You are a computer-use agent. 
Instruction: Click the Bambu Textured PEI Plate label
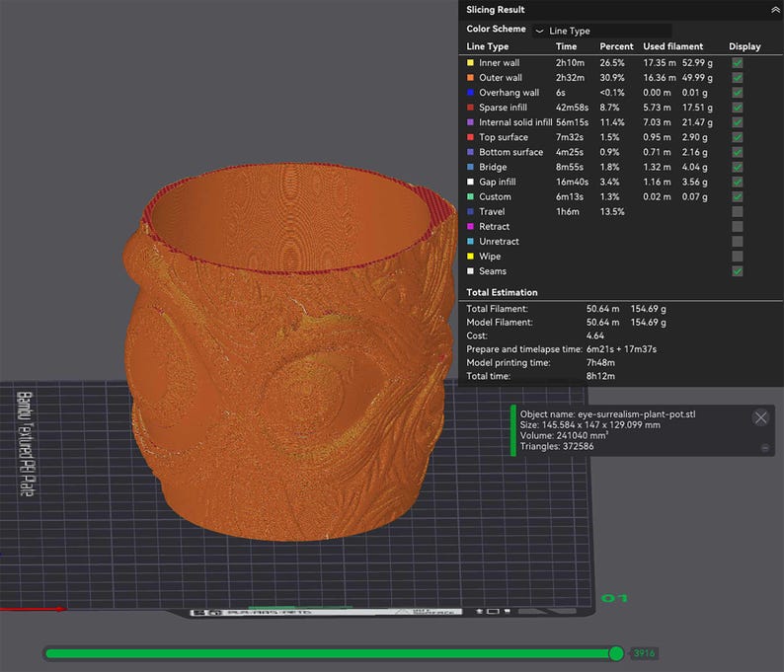coord(26,444)
